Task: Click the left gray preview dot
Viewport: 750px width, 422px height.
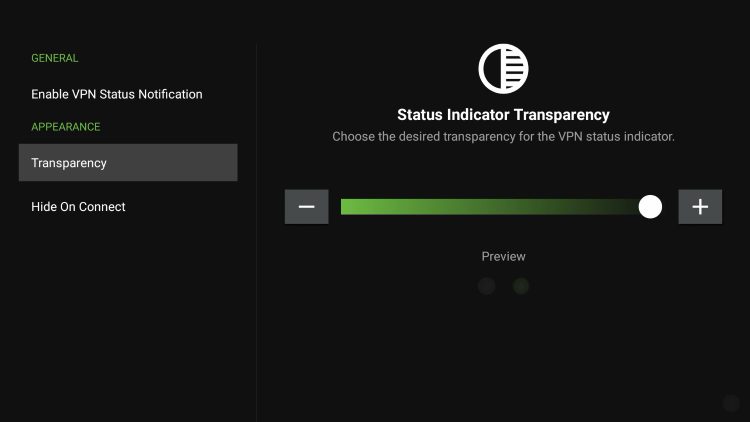Action: click(x=486, y=286)
